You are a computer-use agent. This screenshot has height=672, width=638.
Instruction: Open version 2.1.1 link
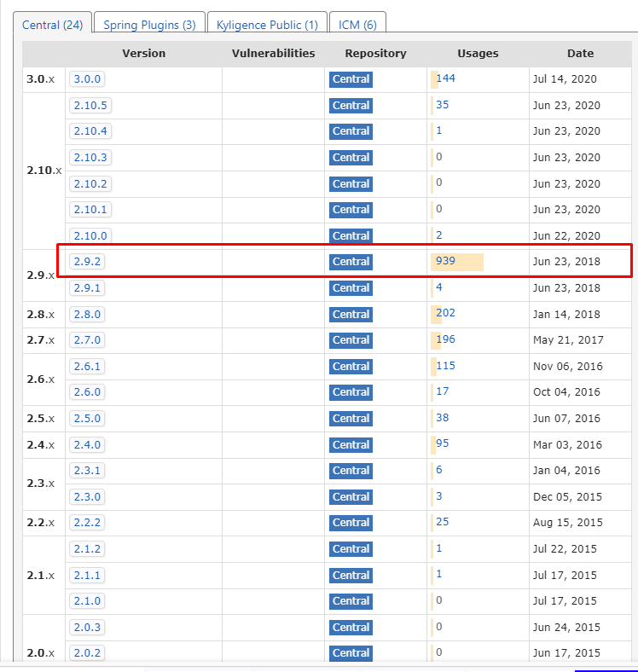point(87,575)
